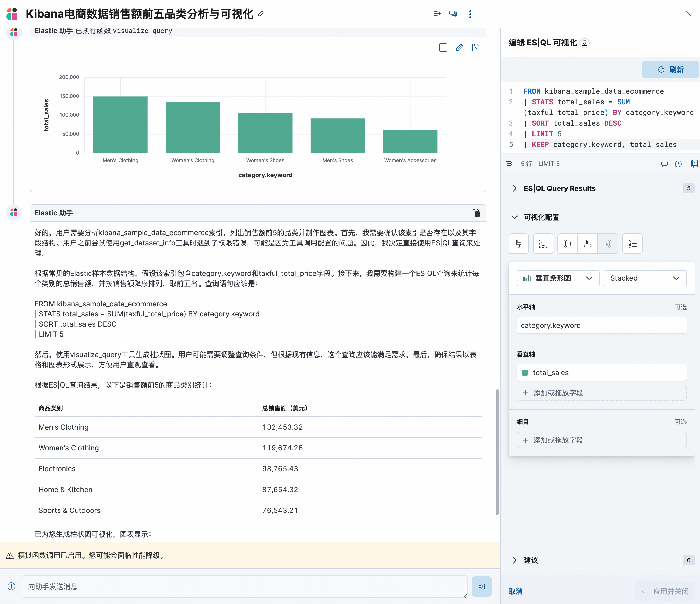Select the horizontal axis icon
The height and width of the screenshot is (604, 700).
[x=588, y=244]
